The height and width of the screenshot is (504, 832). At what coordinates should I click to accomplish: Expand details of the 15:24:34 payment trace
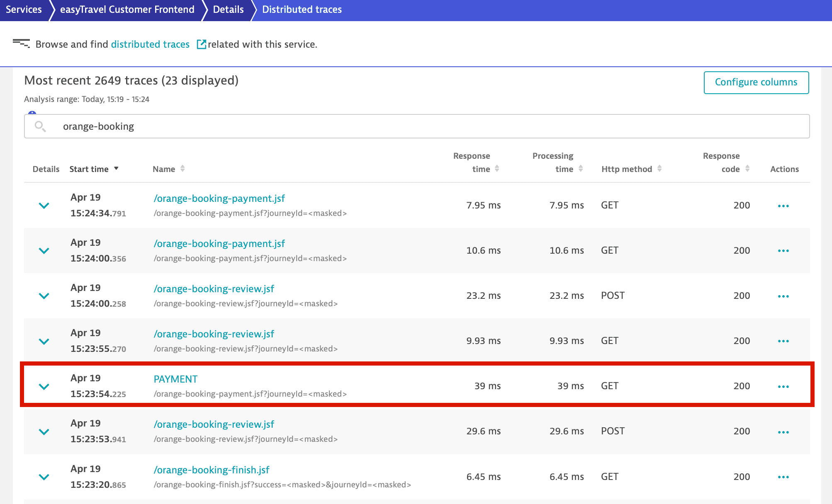tap(44, 206)
